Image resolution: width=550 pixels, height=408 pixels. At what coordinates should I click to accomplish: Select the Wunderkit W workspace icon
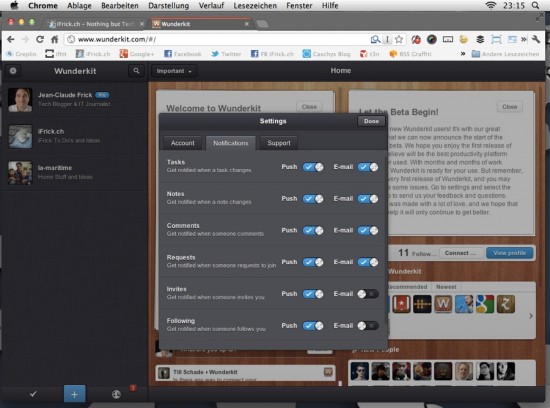(x=443, y=304)
